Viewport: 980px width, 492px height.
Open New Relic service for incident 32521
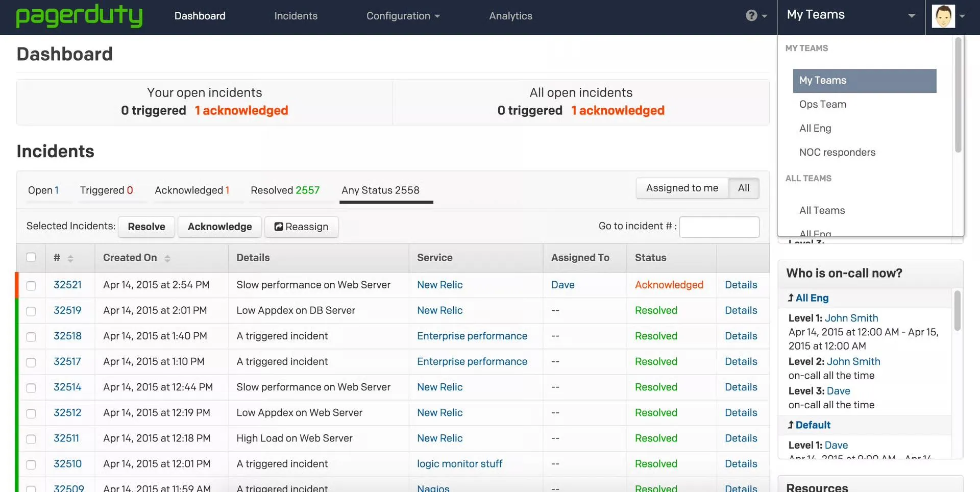point(439,285)
